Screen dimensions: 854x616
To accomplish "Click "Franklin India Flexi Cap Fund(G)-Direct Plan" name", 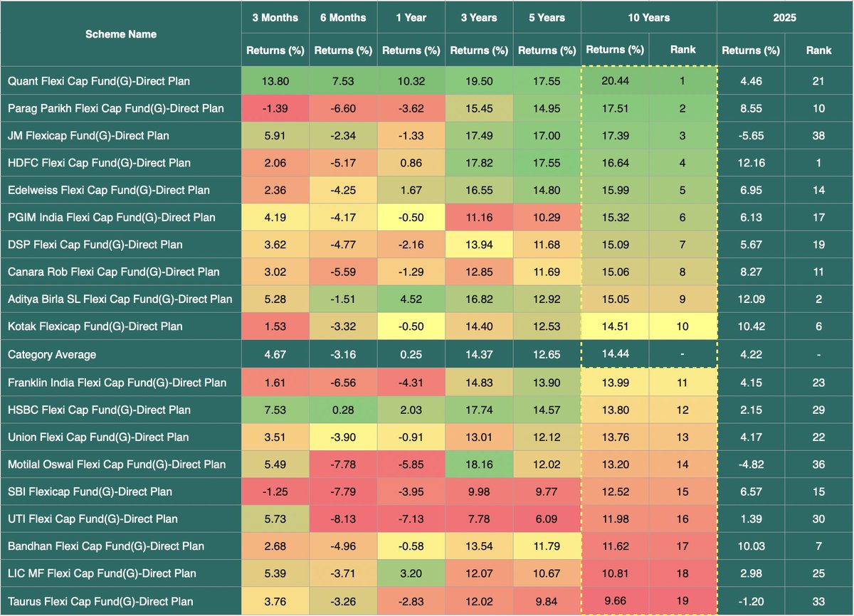I will point(117,383).
